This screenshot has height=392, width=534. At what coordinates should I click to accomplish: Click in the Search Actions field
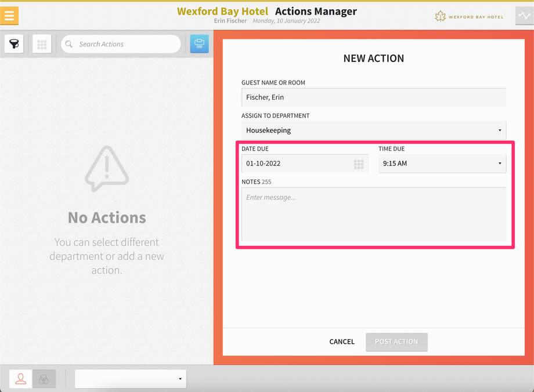pyautogui.click(x=121, y=44)
